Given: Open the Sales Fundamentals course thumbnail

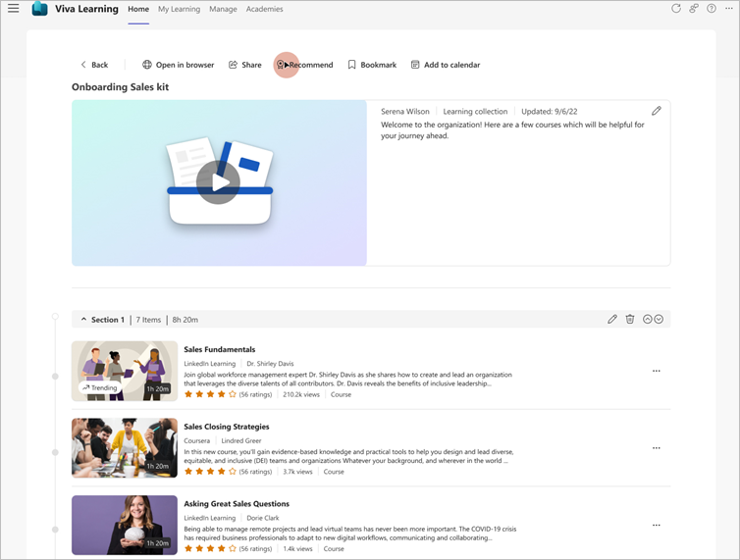Looking at the screenshot, I should click(x=125, y=371).
